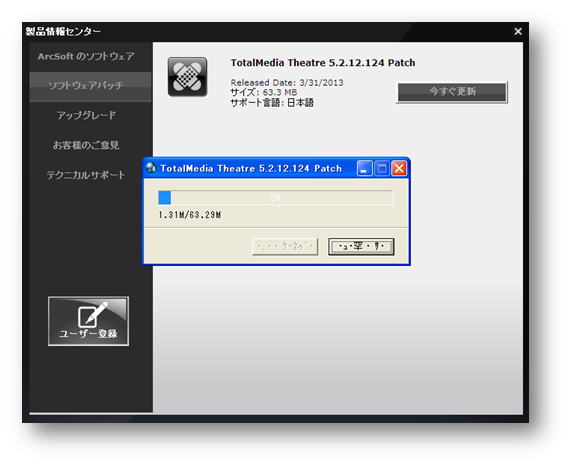Click the 製品情報センター window title
Viewport: 571px width, 465px height.
63,32
